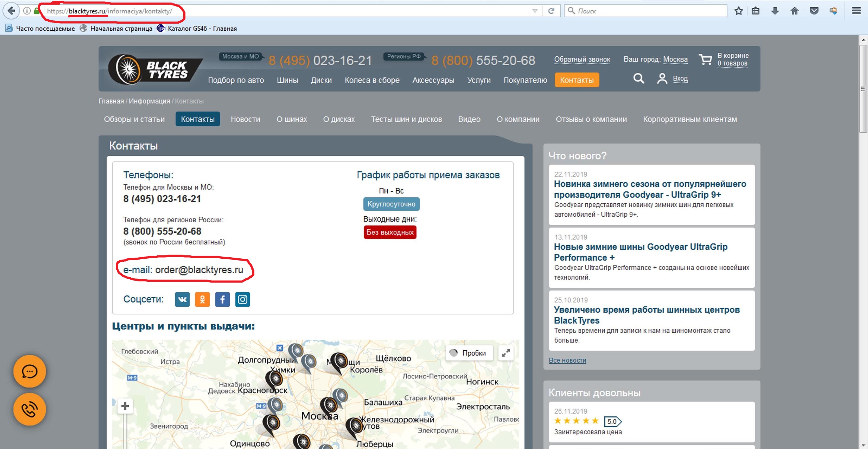
Task: Open the shopping cart icon
Action: [x=705, y=60]
